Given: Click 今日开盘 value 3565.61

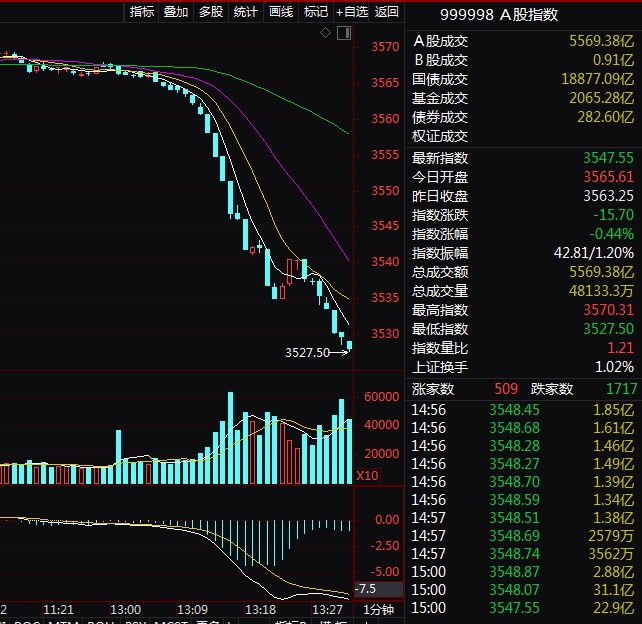Looking at the screenshot, I should click(608, 177).
